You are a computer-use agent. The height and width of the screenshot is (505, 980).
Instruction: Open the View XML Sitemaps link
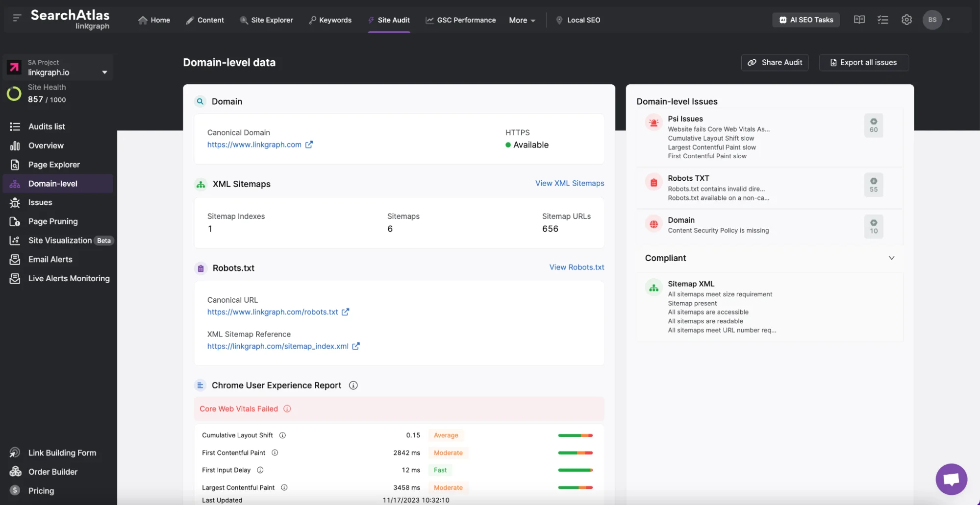tap(570, 183)
